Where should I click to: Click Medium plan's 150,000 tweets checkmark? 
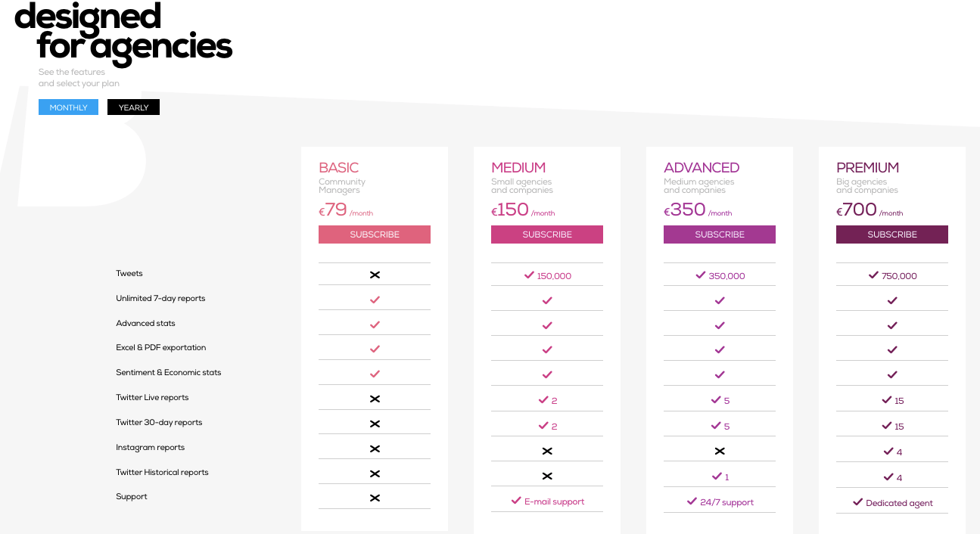(529, 275)
